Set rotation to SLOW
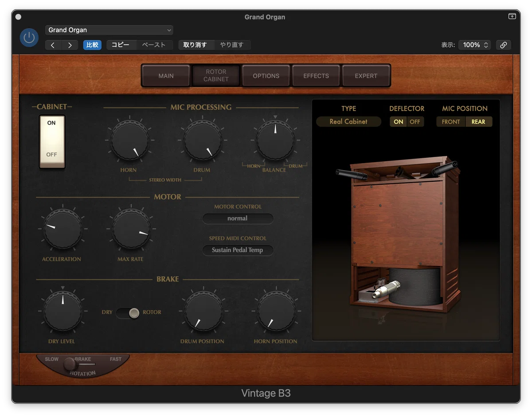The width and height of the screenshot is (532, 417). click(52, 359)
